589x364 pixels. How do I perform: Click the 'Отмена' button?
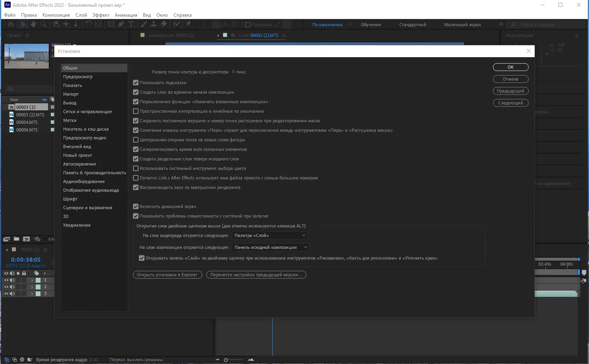[x=510, y=79]
